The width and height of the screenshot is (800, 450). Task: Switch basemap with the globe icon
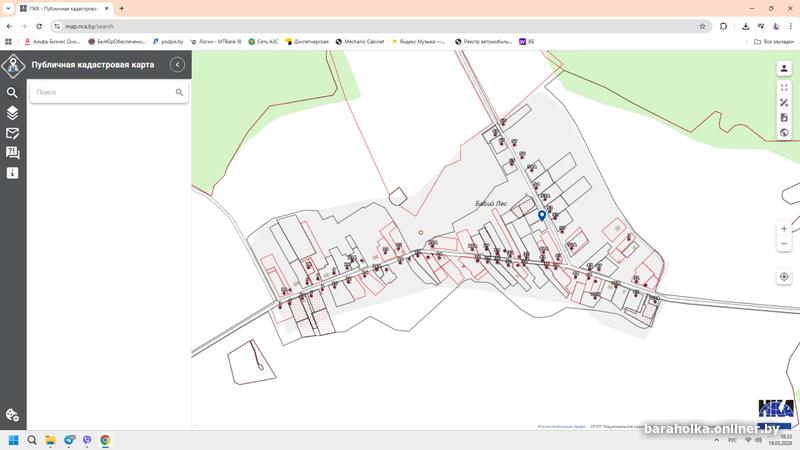pyautogui.click(x=784, y=132)
